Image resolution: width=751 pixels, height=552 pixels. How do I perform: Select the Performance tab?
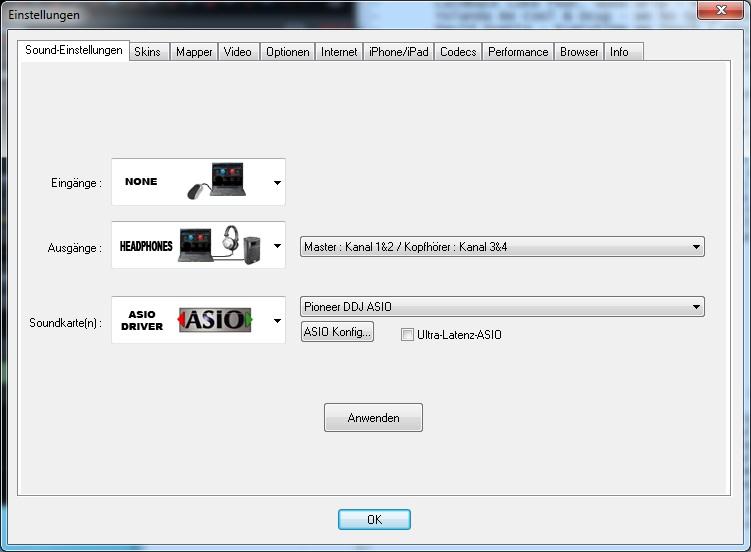point(518,52)
